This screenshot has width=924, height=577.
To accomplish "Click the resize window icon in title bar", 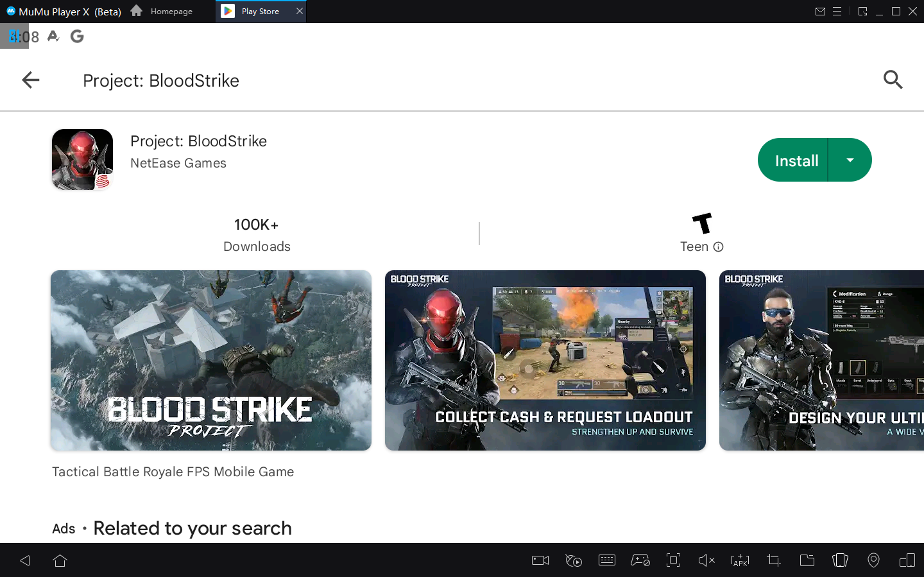I will tap(862, 12).
